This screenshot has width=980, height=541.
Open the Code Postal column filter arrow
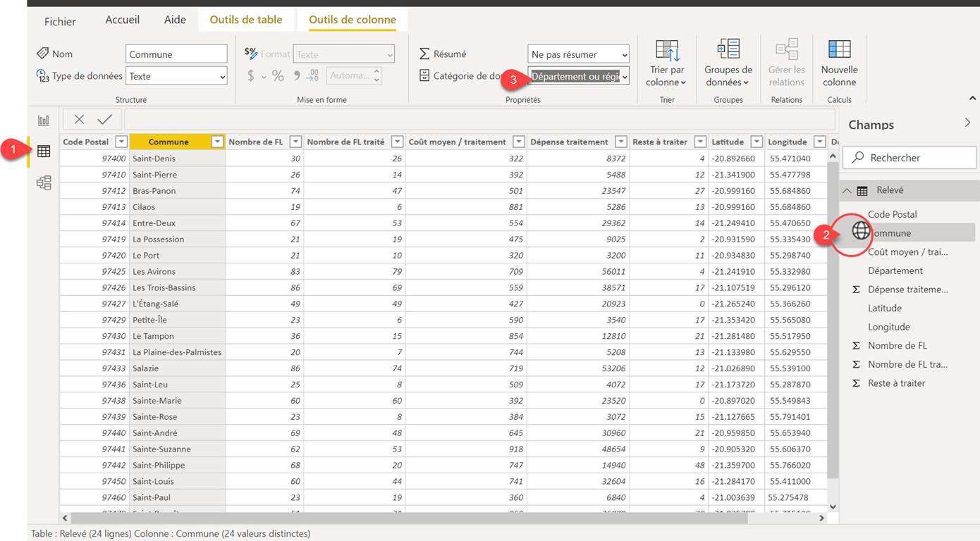point(121,142)
